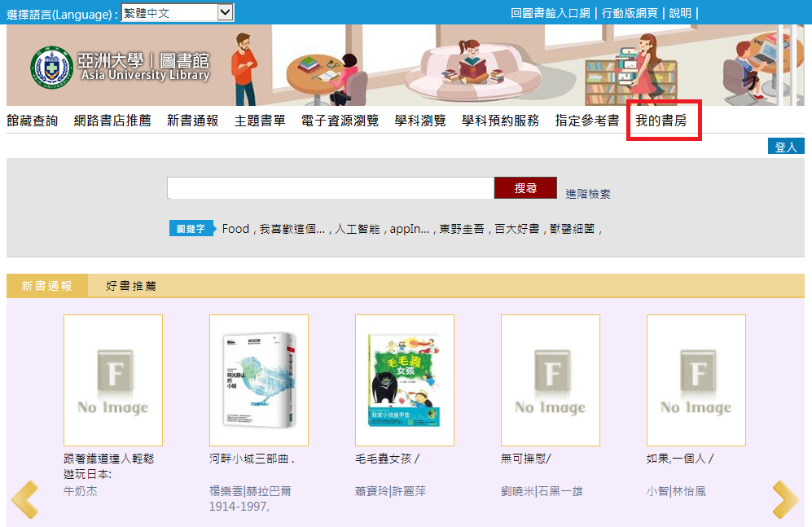Screen dimensions: 812x527
Task: Click the keyword link 人工智能
Action: click(358, 229)
